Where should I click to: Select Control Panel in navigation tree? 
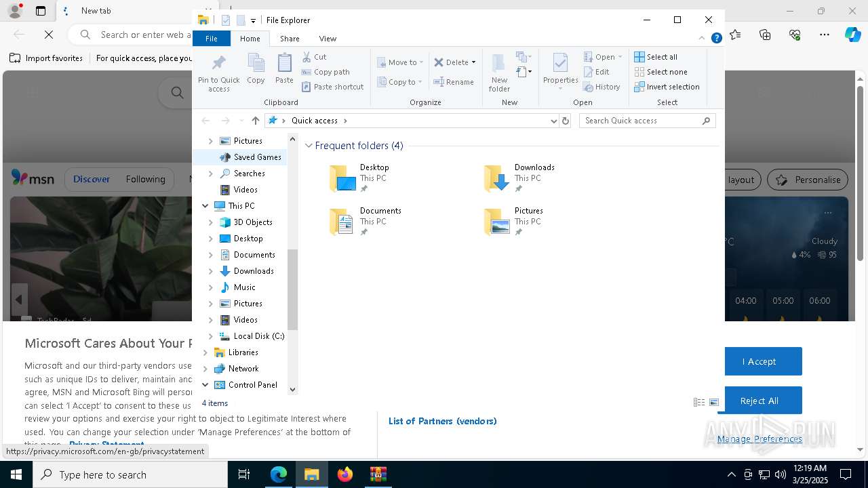[252, 385]
